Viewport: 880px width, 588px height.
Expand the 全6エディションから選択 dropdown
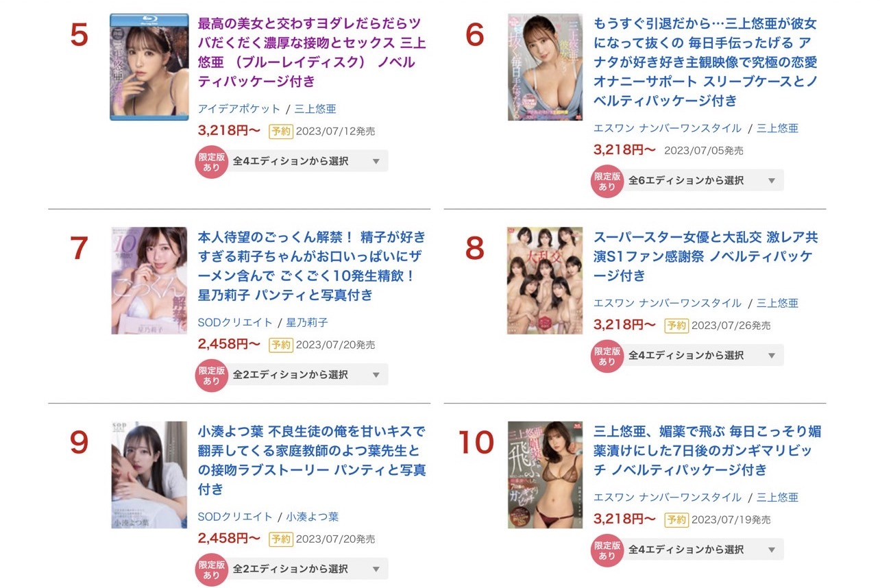click(x=702, y=180)
